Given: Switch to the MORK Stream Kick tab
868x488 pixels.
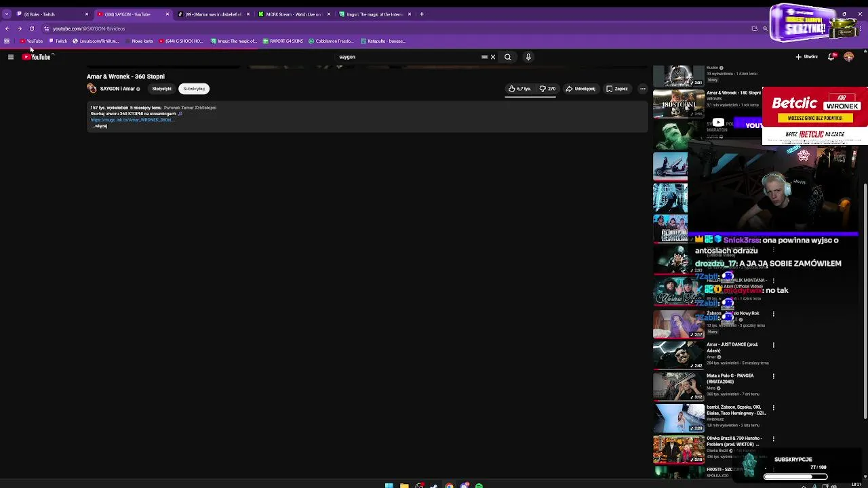Looking at the screenshot, I should coord(293,14).
